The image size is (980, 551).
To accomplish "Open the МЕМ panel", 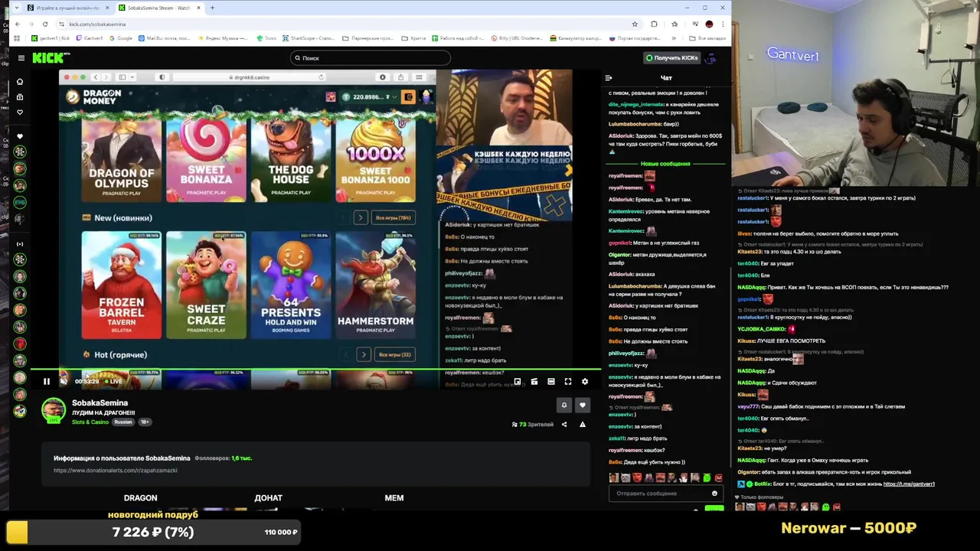I will (394, 497).
